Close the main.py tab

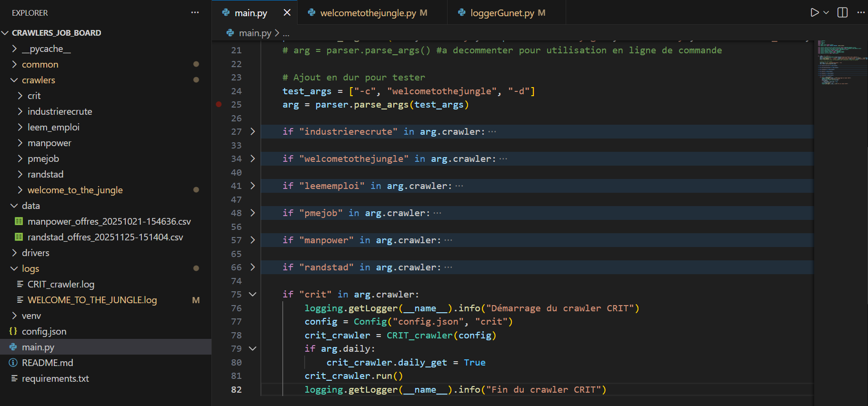point(287,13)
